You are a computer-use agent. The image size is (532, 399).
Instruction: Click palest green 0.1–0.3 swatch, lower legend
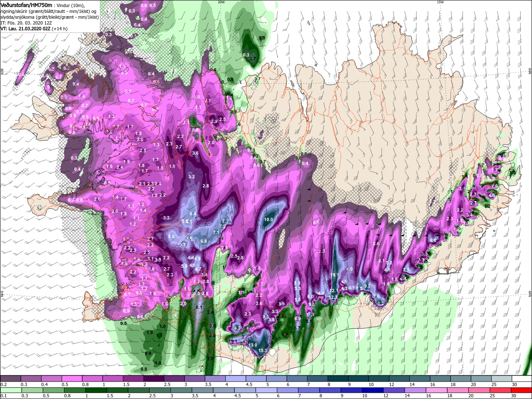pyautogui.click(x=10, y=390)
